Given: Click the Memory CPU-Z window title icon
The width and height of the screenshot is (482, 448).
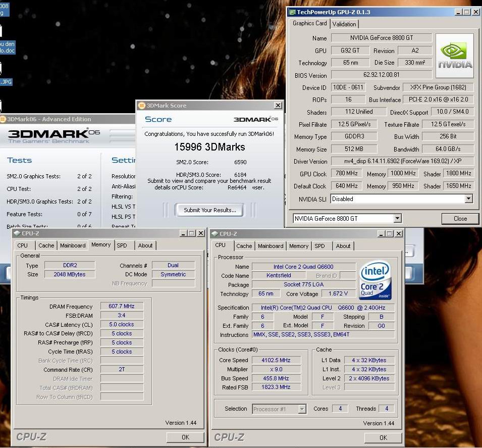Looking at the screenshot, I should click(17, 233).
